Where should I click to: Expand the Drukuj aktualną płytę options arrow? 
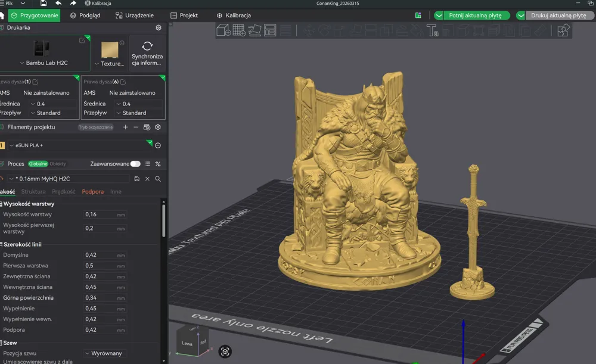click(521, 15)
